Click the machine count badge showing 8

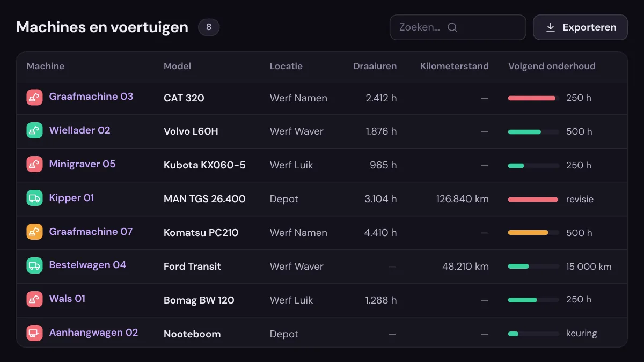click(209, 27)
